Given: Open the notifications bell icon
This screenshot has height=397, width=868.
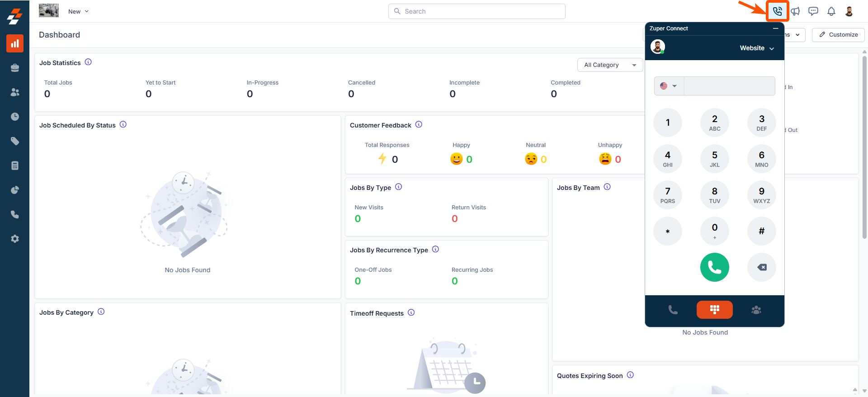Looking at the screenshot, I should 831,11.
